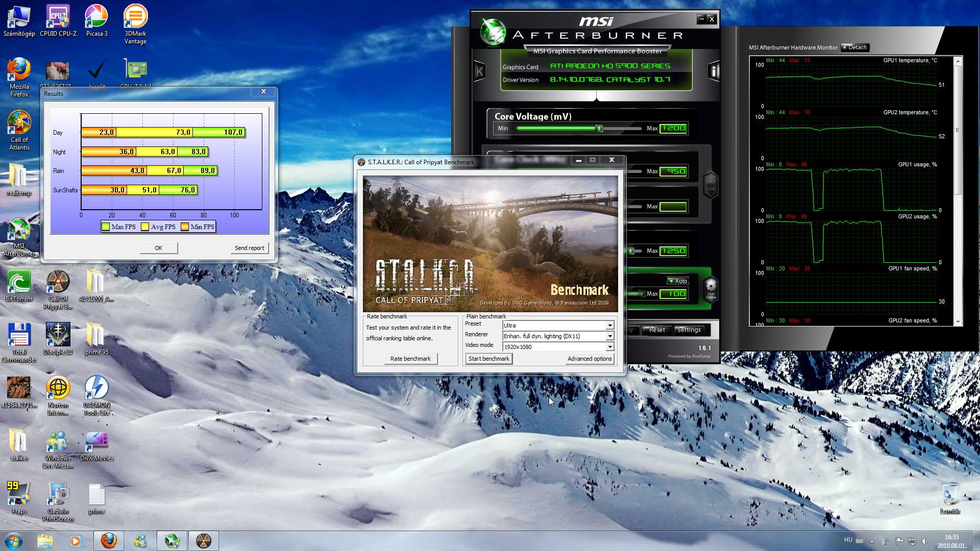980x551 pixels.
Task: Open Windows Media Player from the taskbar
Action: [x=76, y=541]
